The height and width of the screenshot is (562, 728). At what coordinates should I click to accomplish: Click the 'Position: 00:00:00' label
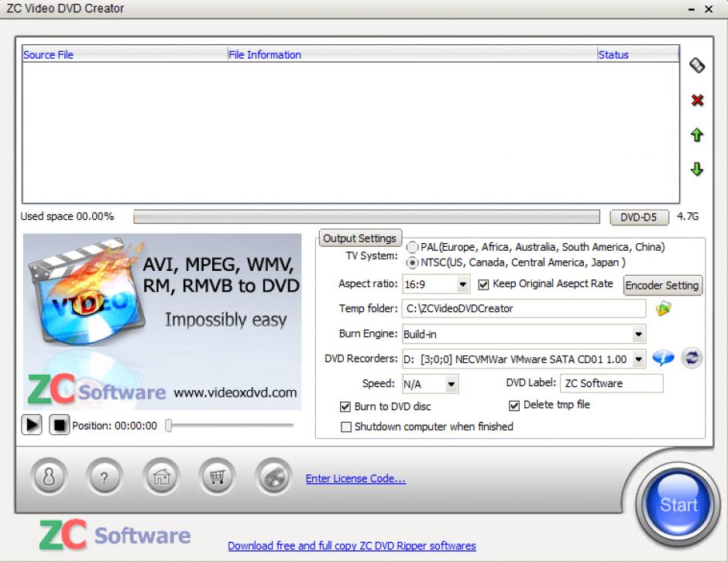coord(115,426)
